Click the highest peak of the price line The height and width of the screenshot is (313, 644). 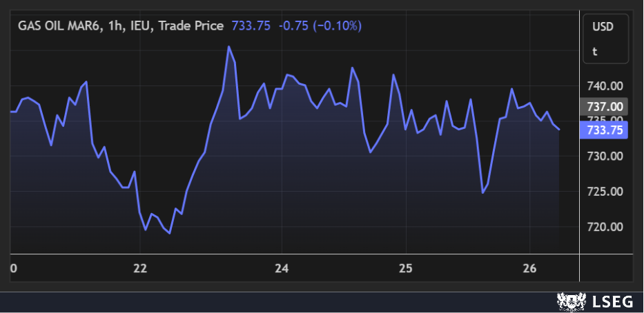coord(228,47)
